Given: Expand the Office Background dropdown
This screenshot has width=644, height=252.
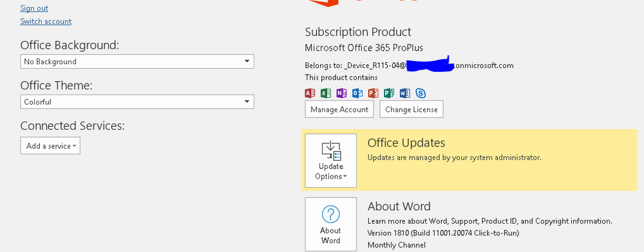Looking at the screenshot, I should click(137, 62).
